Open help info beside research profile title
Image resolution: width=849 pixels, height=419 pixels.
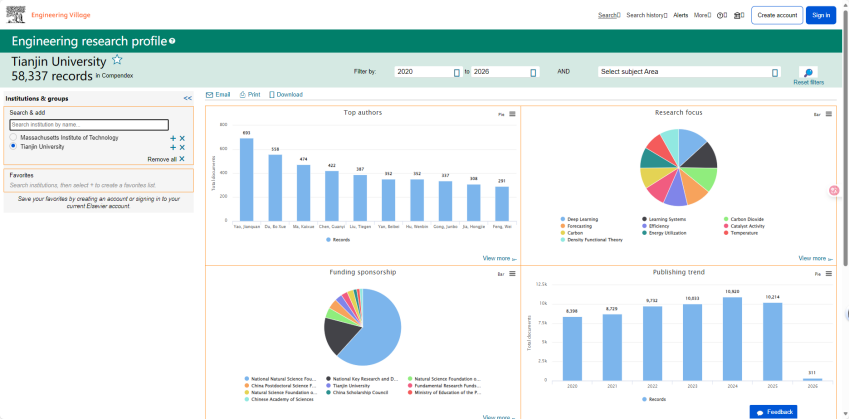(x=172, y=41)
